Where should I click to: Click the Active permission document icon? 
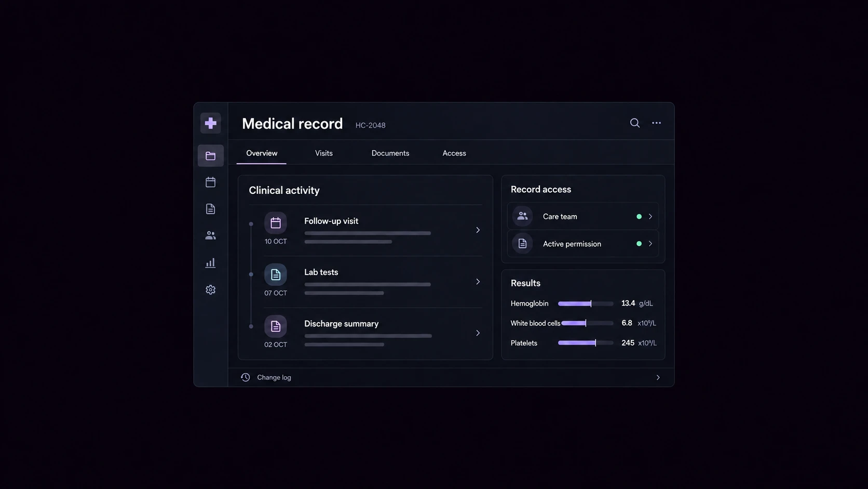[523, 244]
